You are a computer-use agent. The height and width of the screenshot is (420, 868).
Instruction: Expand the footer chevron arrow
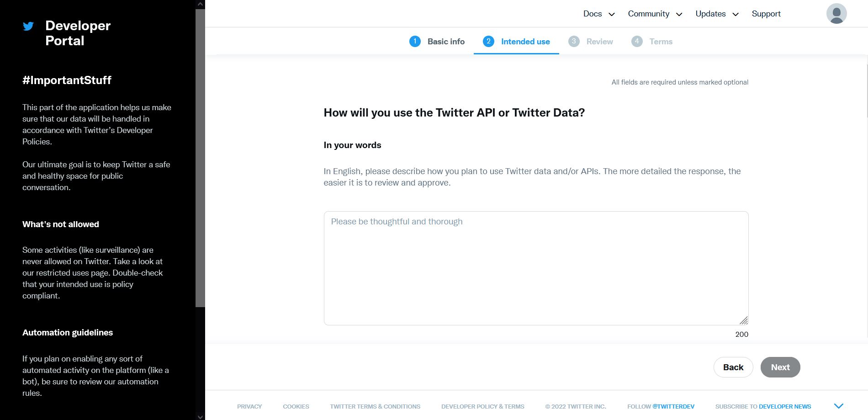click(x=839, y=406)
